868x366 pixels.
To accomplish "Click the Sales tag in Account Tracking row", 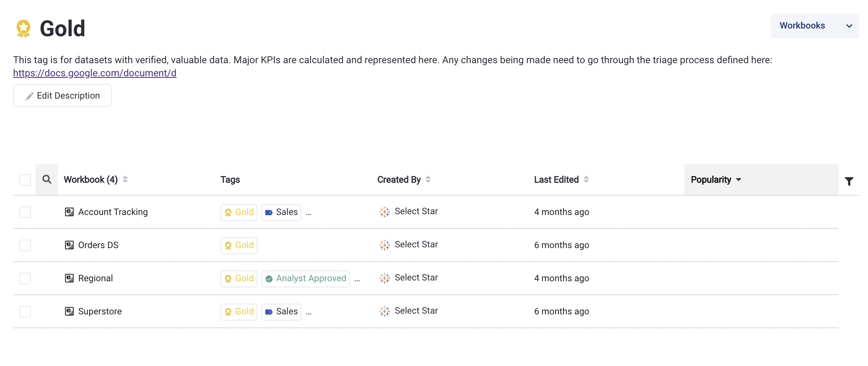I will (281, 212).
